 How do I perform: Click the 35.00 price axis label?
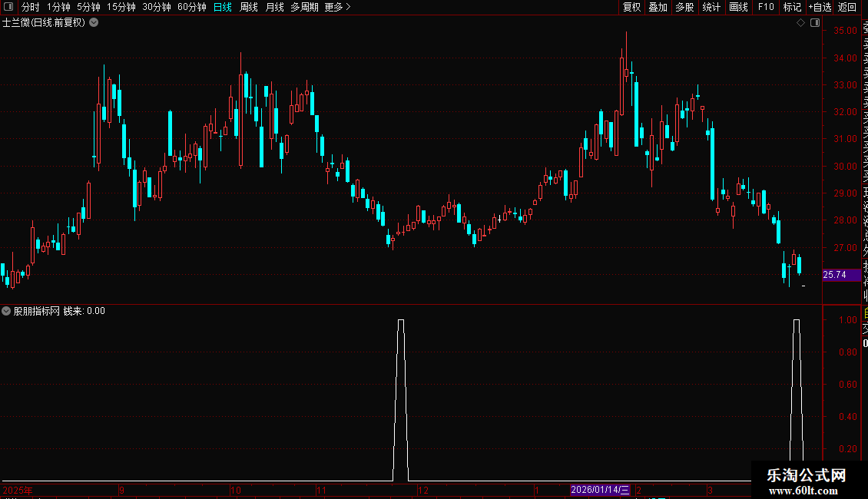pos(845,31)
